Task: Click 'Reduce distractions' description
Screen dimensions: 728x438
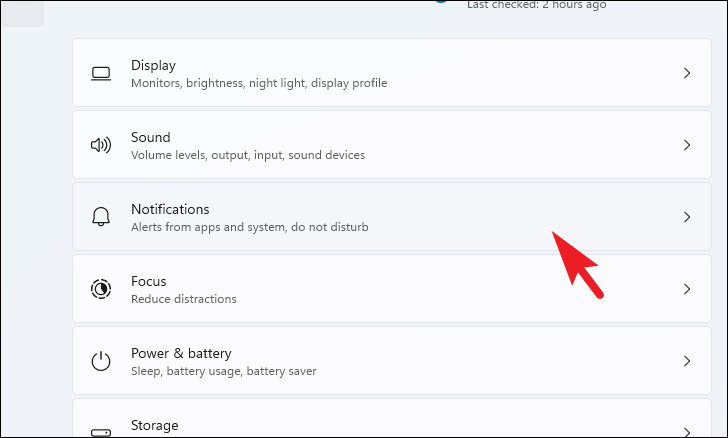Action: click(184, 299)
